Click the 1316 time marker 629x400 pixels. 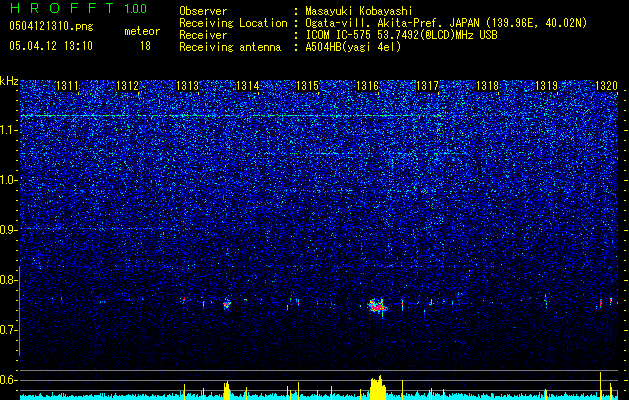(x=367, y=85)
